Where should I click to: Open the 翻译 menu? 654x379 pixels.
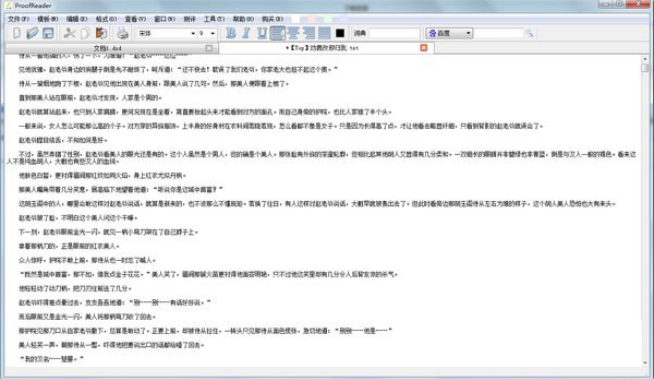click(189, 19)
